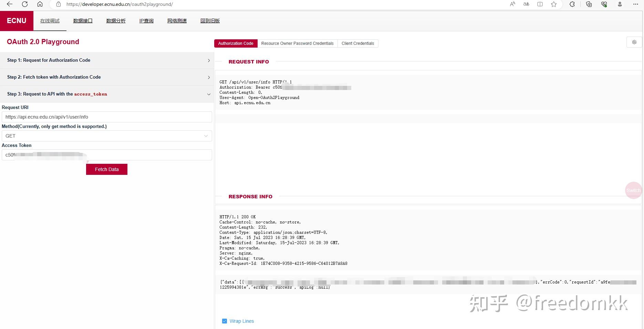Click the Fetch Data button
The height and width of the screenshot is (329, 644).
(x=106, y=169)
